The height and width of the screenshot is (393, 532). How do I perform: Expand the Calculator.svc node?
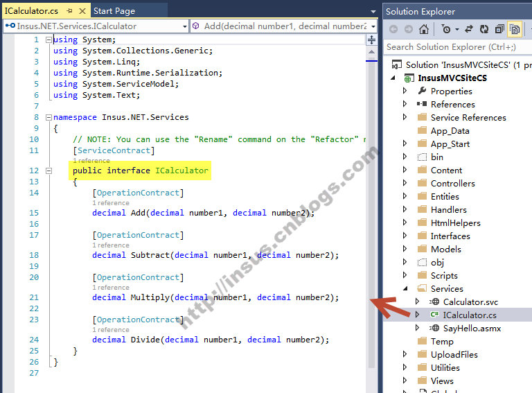[417, 302]
